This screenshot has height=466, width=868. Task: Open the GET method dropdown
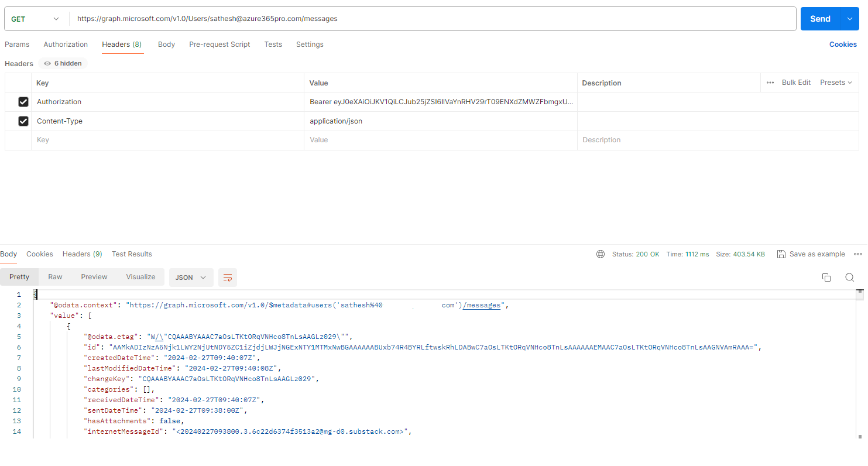(35, 19)
